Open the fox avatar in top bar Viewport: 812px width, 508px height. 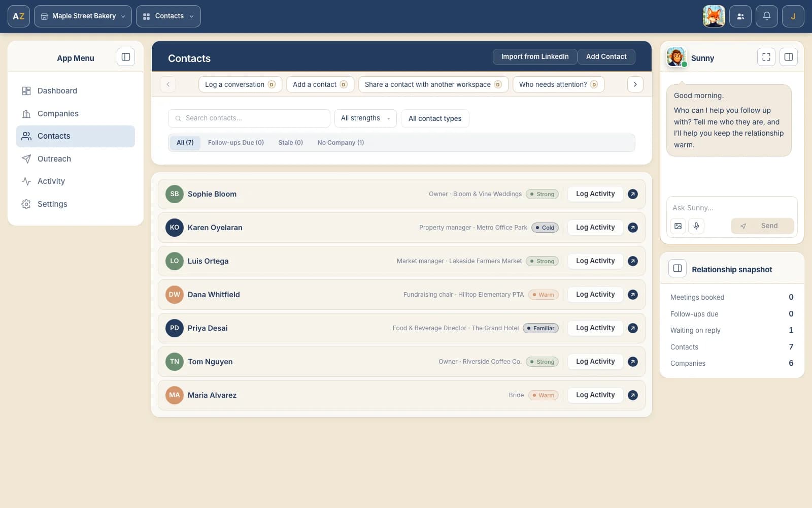tap(714, 16)
